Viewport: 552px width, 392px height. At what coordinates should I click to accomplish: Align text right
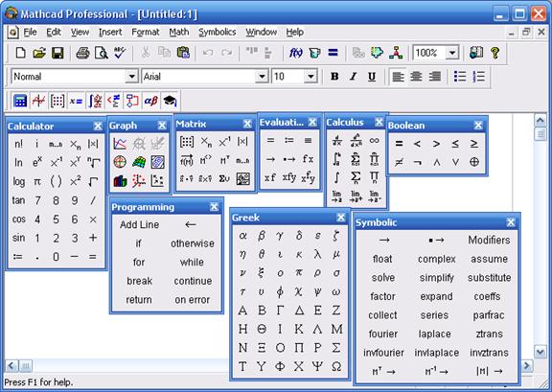point(435,77)
